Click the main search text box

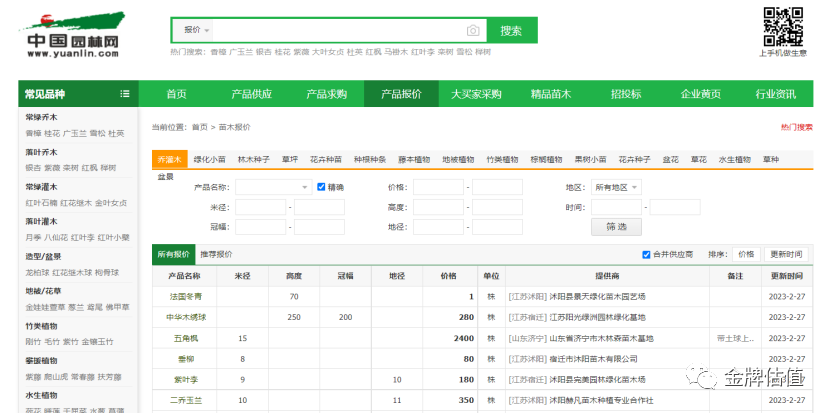[339, 31]
